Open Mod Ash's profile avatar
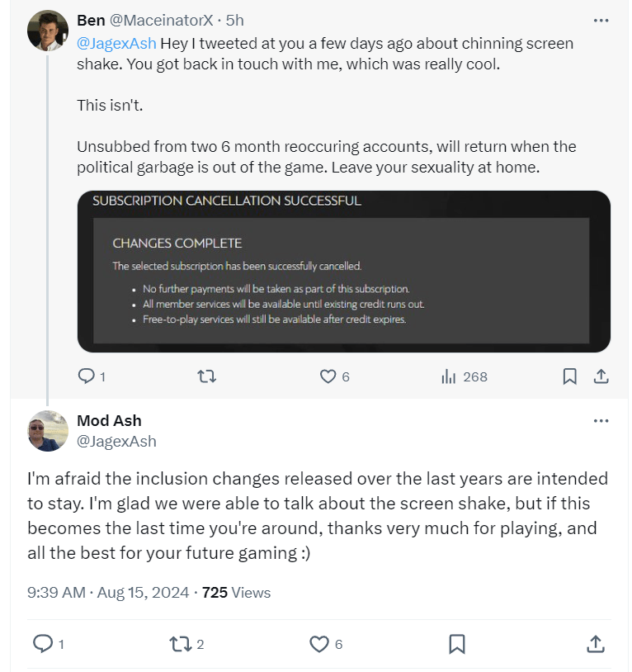The height and width of the screenshot is (672, 632). (x=47, y=431)
